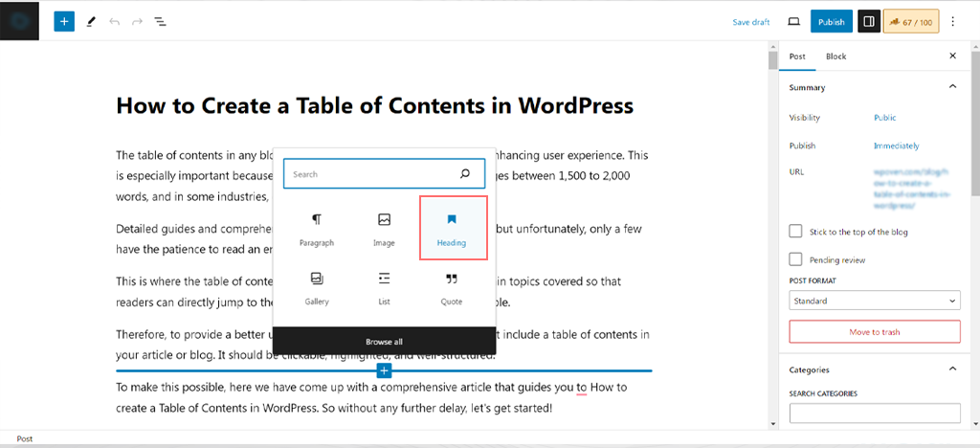The image size is (980, 448).
Task: Click the Post breadcrumb in footer
Action: coord(24,439)
